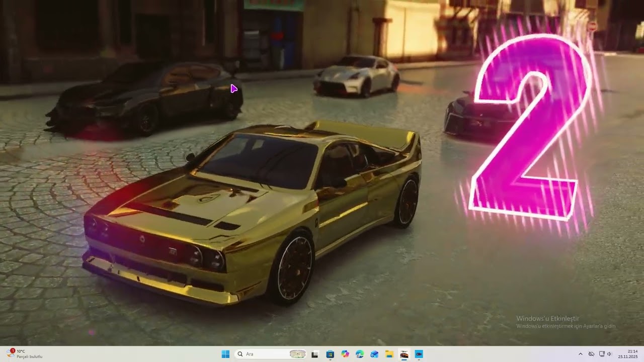Show hidden system tray icons
Screen dimensions: 644x362
pos(580,354)
